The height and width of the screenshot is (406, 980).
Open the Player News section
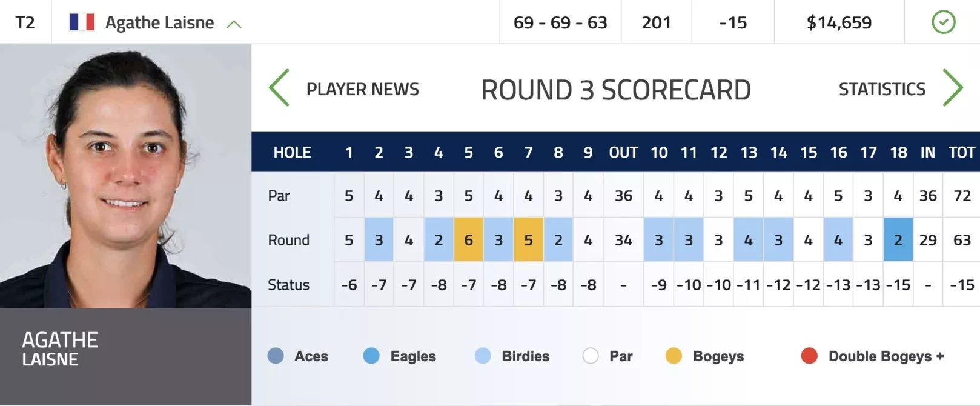(362, 89)
